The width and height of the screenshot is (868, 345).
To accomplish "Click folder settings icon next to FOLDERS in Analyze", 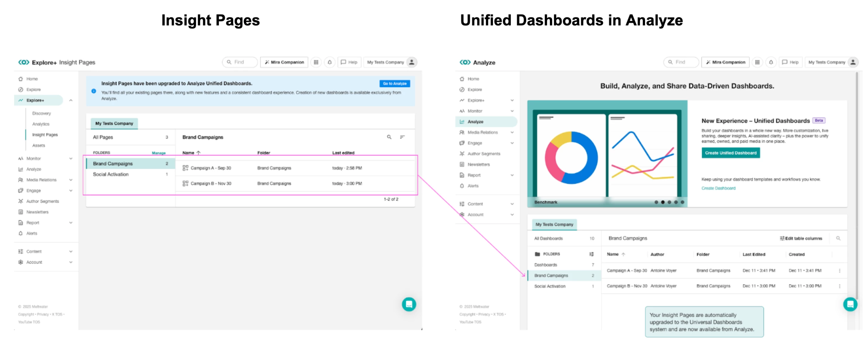I will coord(591,254).
